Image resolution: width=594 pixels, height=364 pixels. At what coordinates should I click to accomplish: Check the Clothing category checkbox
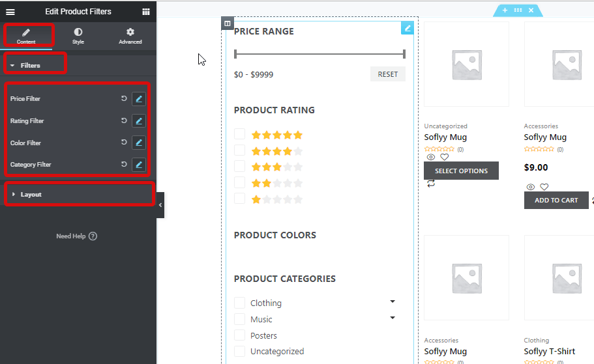pos(239,303)
